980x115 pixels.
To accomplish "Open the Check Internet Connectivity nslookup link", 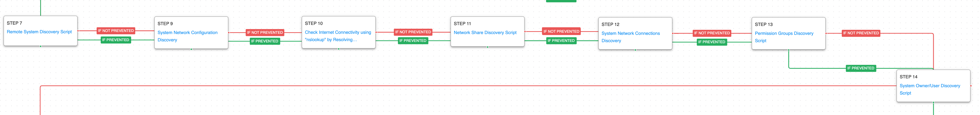I will 337,33.
